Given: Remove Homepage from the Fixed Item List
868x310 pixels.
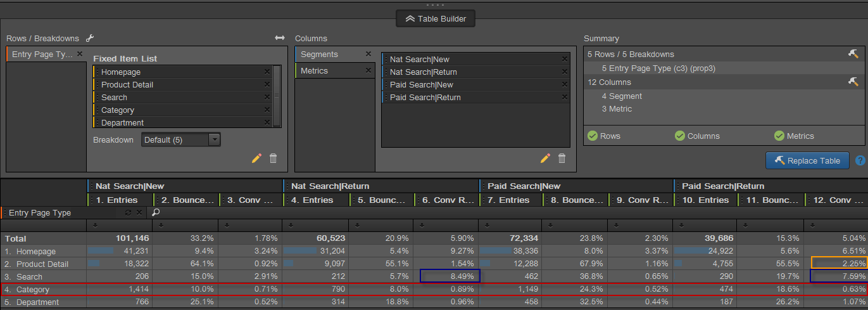Looking at the screenshot, I should coord(267,72).
